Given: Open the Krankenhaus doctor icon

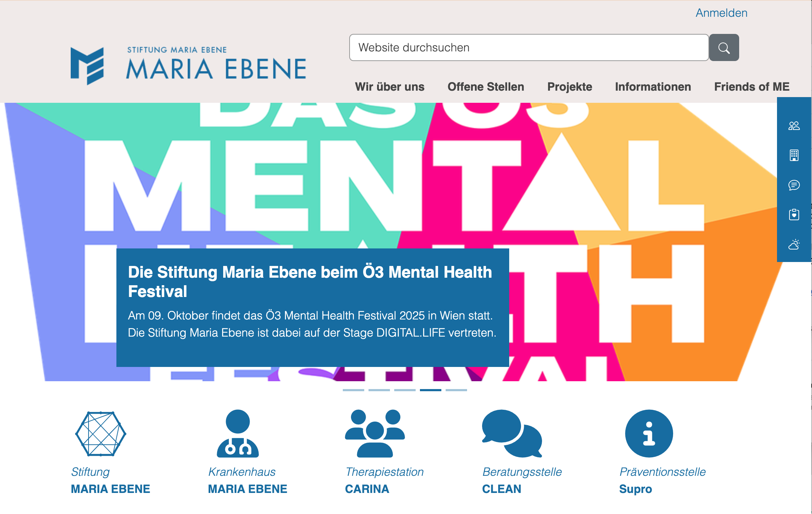Looking at the screenshot, I should click(238, 434).
